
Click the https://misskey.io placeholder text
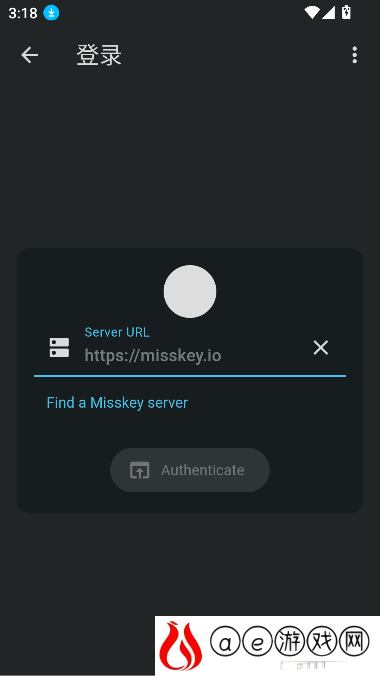(153, 356)
